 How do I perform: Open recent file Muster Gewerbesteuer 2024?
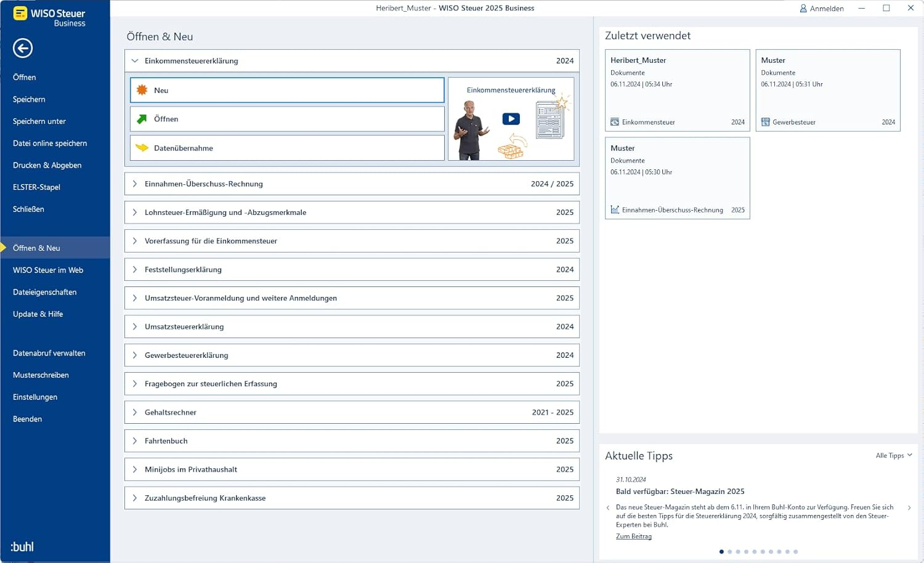tap(828, 91)
